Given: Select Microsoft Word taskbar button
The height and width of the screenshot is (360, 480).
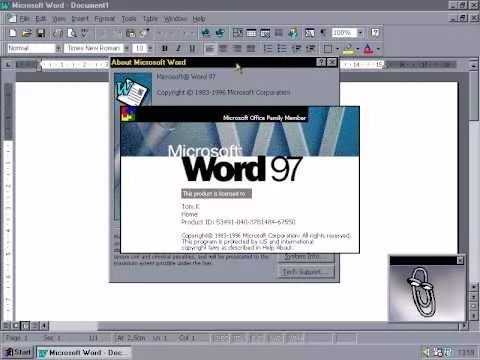Looking at the screenshot, I should [x=84, y=352].
